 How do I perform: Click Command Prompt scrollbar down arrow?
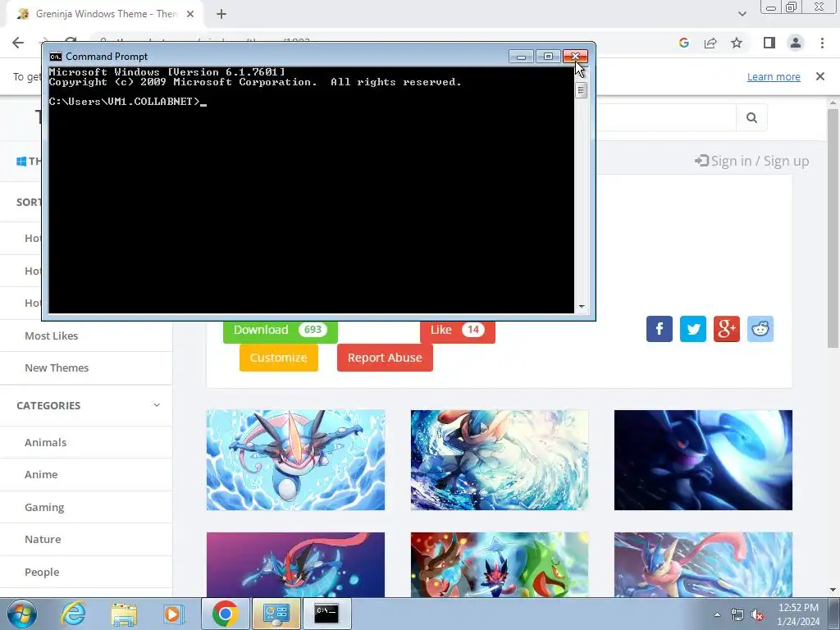click(582, 307)
